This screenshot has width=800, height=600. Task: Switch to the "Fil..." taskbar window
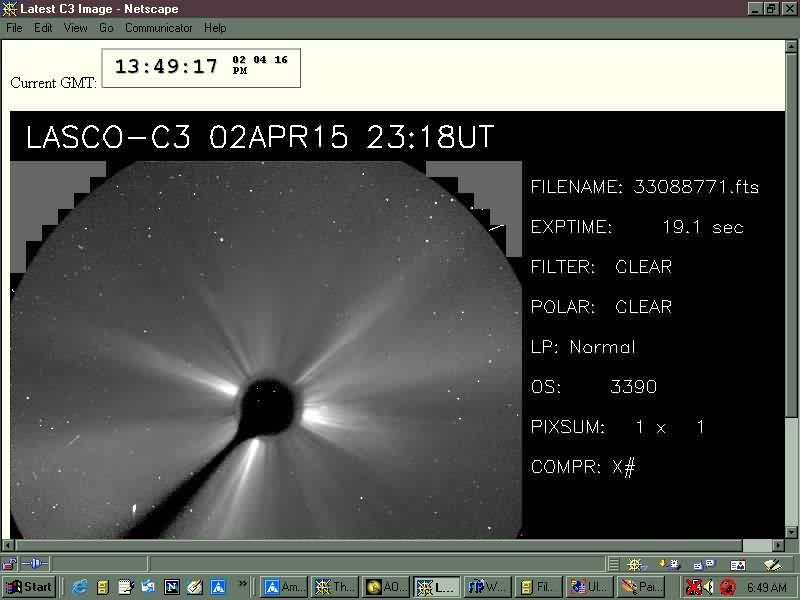coord(539,587)
